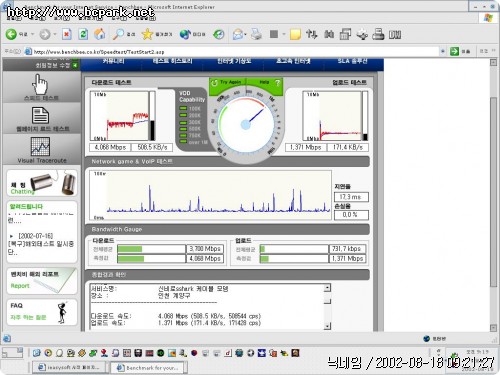
Task: Click the gray Forward arrow button
Action: [x=45, y=34]
